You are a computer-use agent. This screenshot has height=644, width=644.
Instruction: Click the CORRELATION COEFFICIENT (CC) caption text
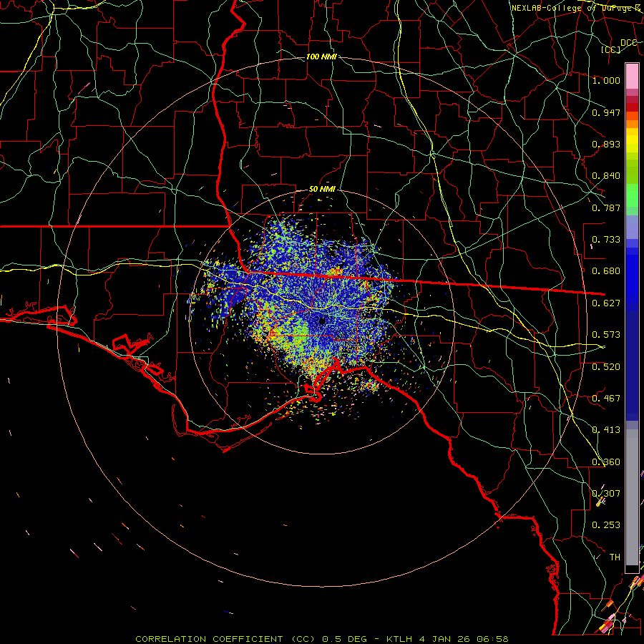pos(225,639)
